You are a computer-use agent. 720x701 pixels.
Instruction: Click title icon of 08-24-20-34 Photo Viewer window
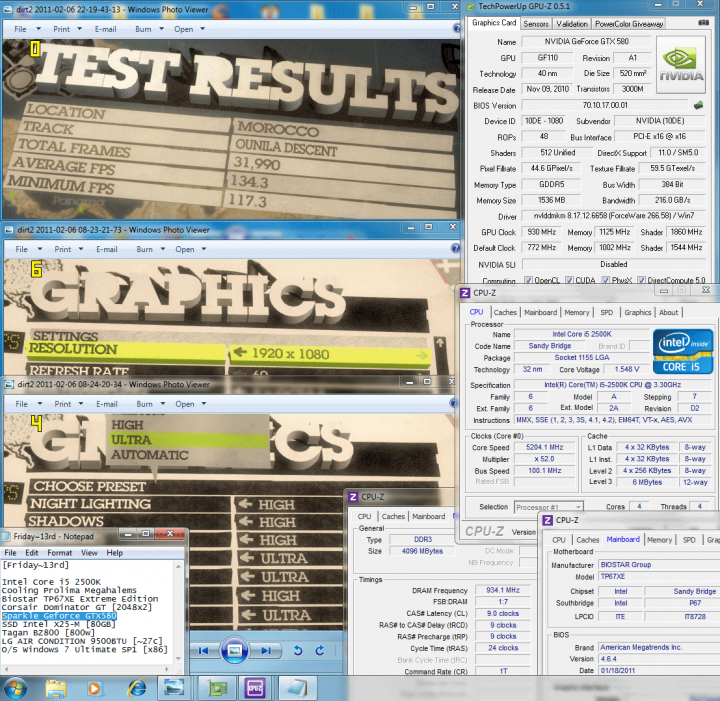[x=9, y=385]
